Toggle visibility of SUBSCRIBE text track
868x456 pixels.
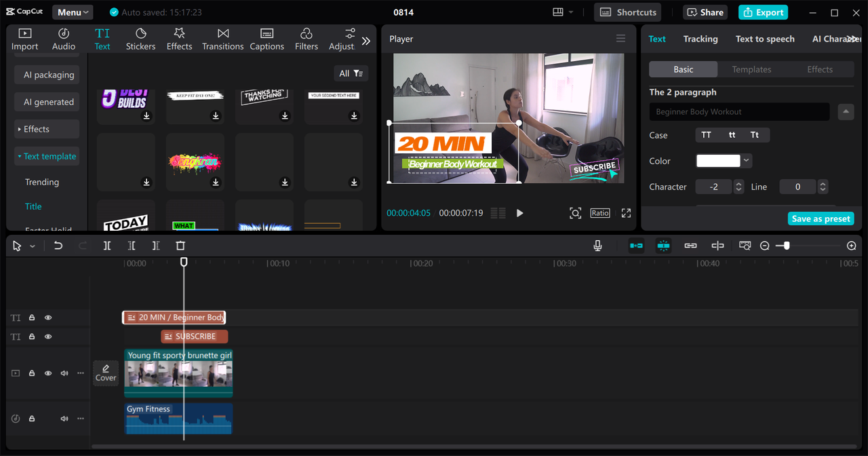click(x=48, y=337)
